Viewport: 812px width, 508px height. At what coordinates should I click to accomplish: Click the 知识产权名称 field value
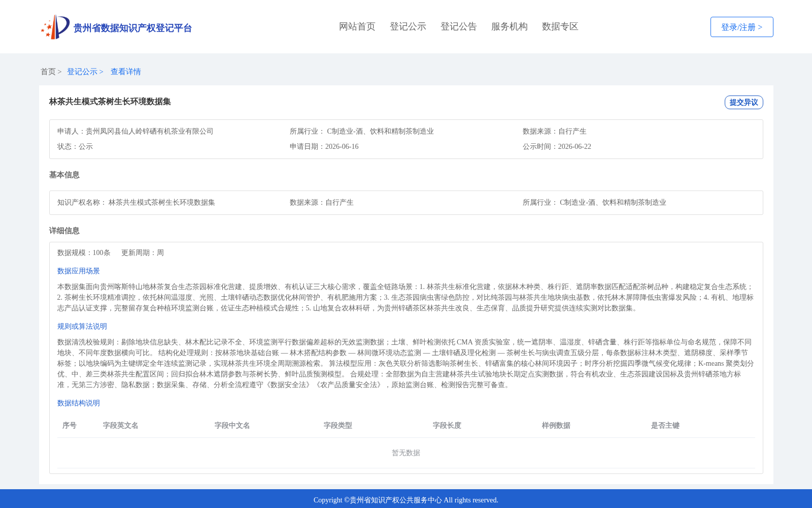point(162,202)
